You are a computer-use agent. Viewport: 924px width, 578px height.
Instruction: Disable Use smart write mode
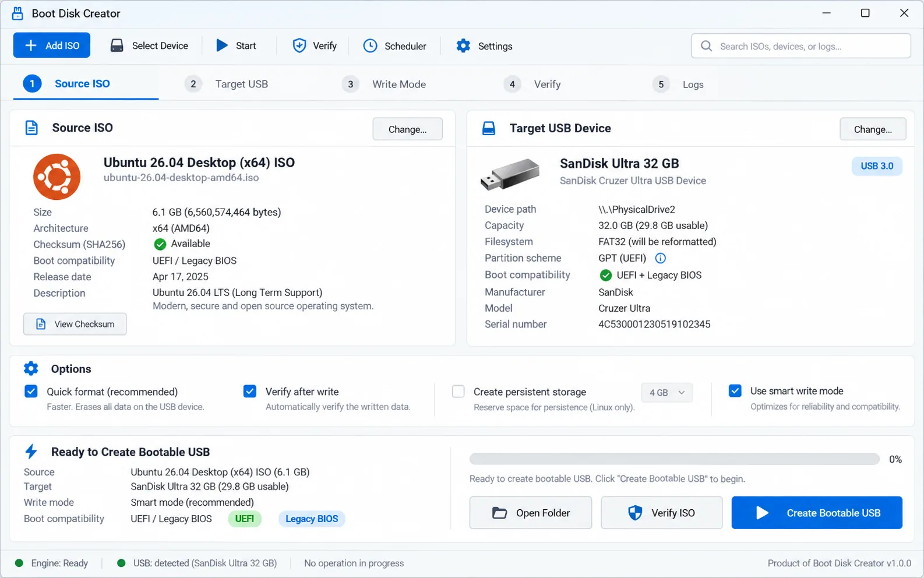(x=735, y=390)
